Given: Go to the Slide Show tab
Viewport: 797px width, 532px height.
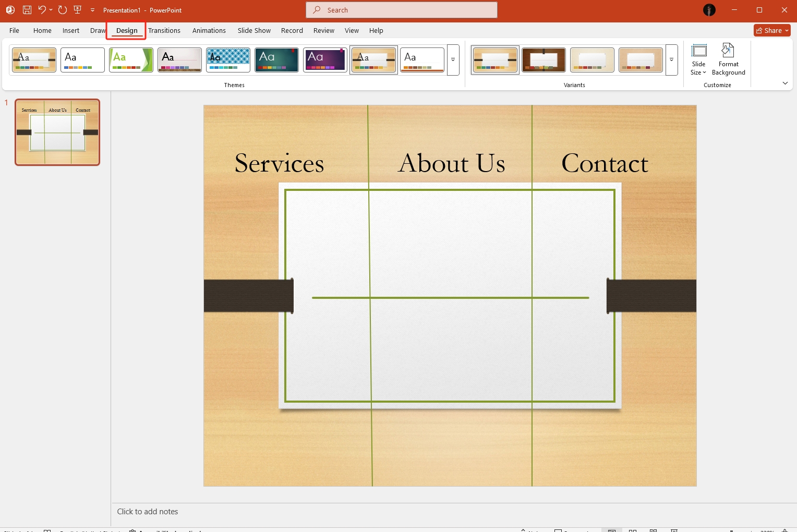Looking at the screenshot, I should point(254,30).
